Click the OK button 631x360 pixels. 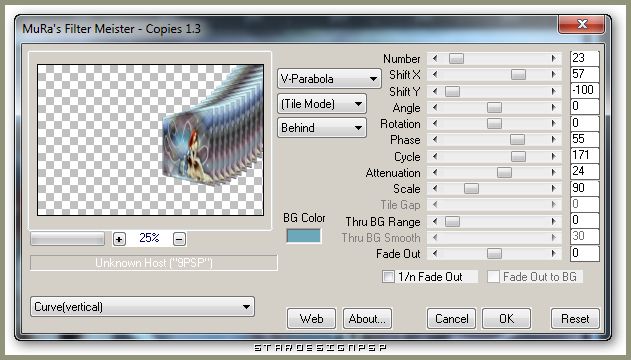(506, 319)
